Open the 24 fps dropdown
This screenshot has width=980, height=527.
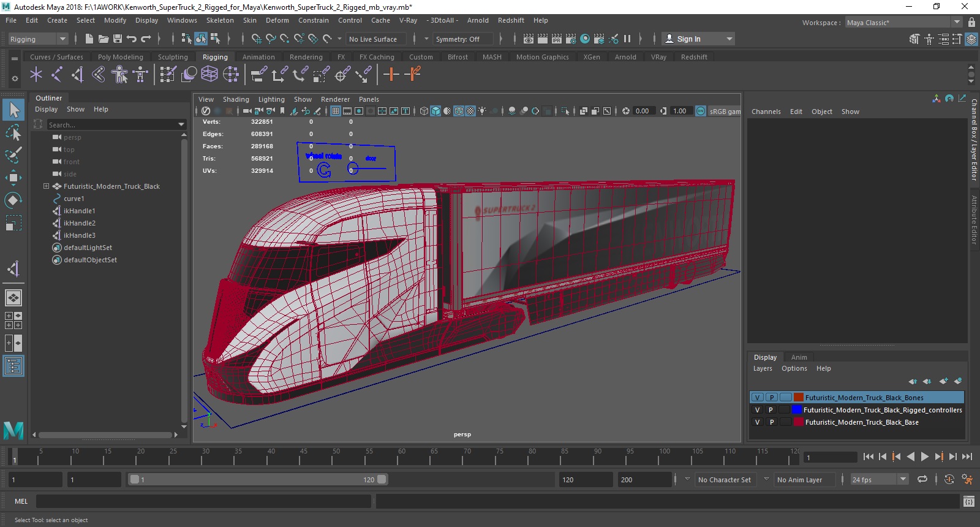pos(879,479)
